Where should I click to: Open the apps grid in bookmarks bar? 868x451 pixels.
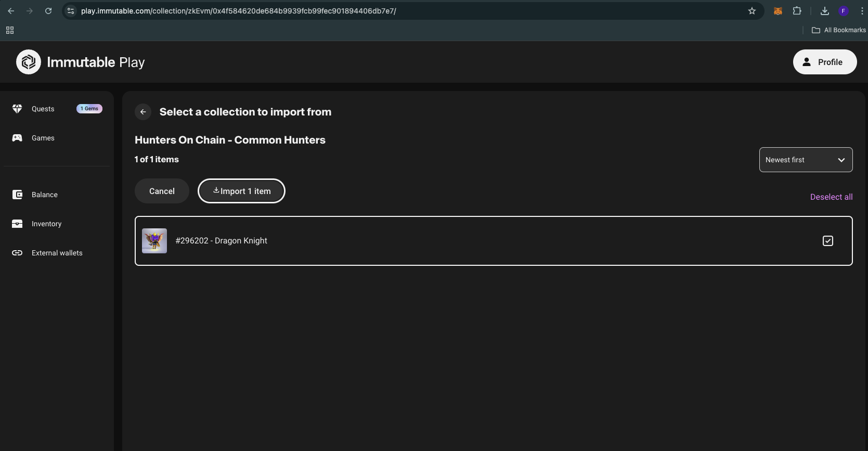[x=10, y=30]
